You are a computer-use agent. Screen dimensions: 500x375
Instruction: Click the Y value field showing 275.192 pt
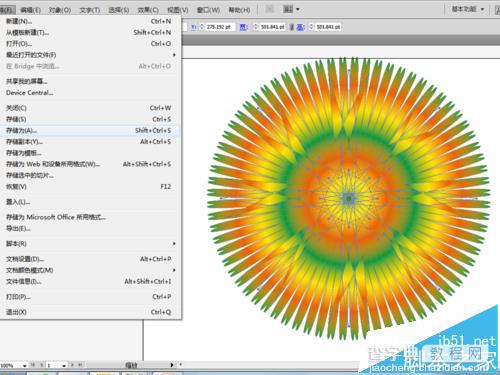(220, 27)
